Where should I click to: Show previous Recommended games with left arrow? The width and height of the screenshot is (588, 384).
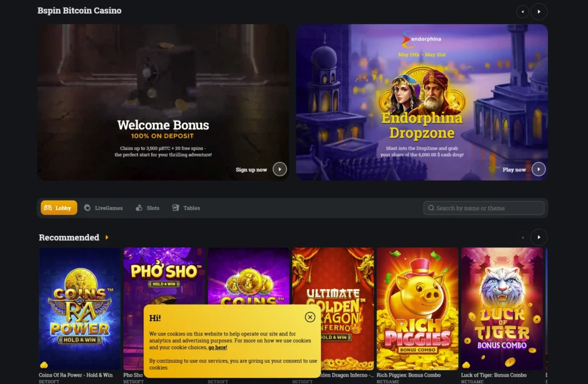522,237
